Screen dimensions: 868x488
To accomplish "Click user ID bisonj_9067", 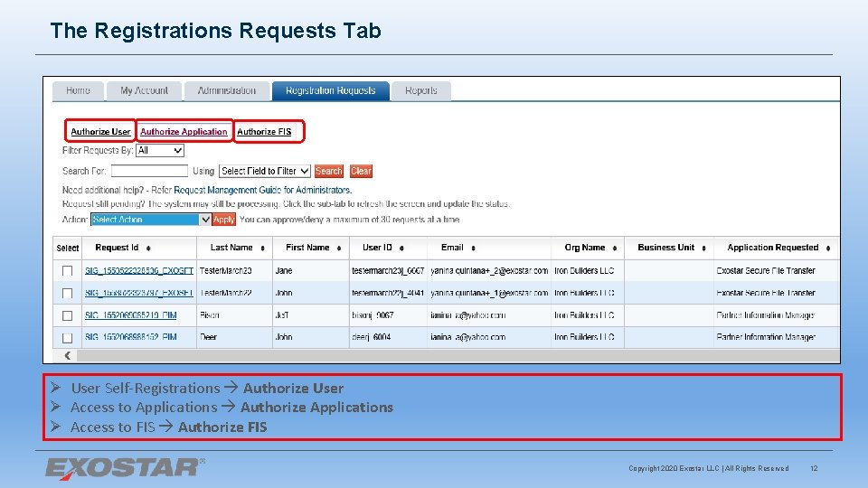I will click(373, 314).
